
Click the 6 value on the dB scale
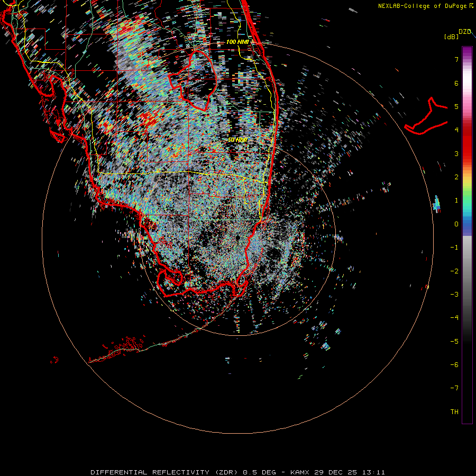456,83
